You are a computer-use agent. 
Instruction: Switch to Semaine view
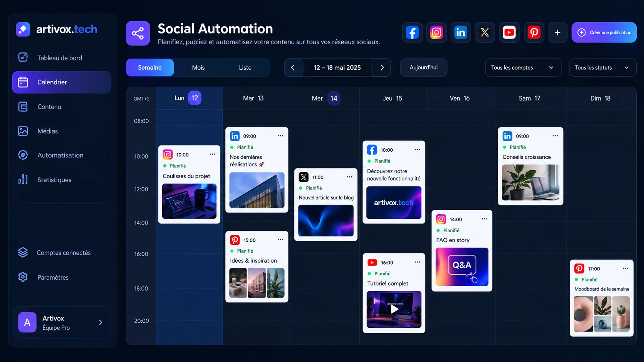(x=150, y=67)
